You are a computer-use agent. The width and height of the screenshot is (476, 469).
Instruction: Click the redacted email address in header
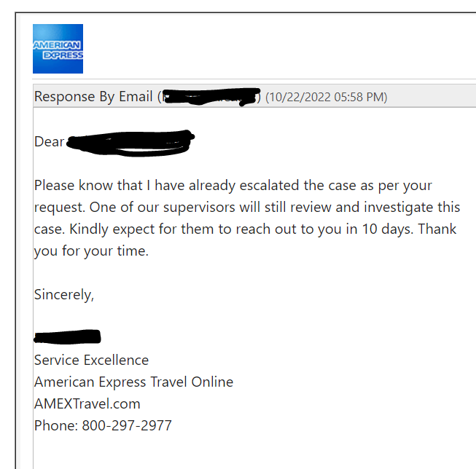[211, 97]
